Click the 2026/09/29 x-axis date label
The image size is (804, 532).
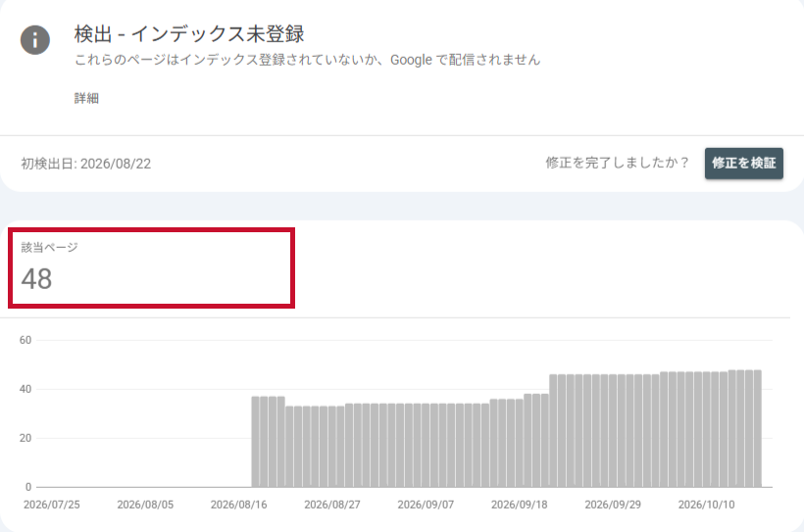click(x=613, y=505)
